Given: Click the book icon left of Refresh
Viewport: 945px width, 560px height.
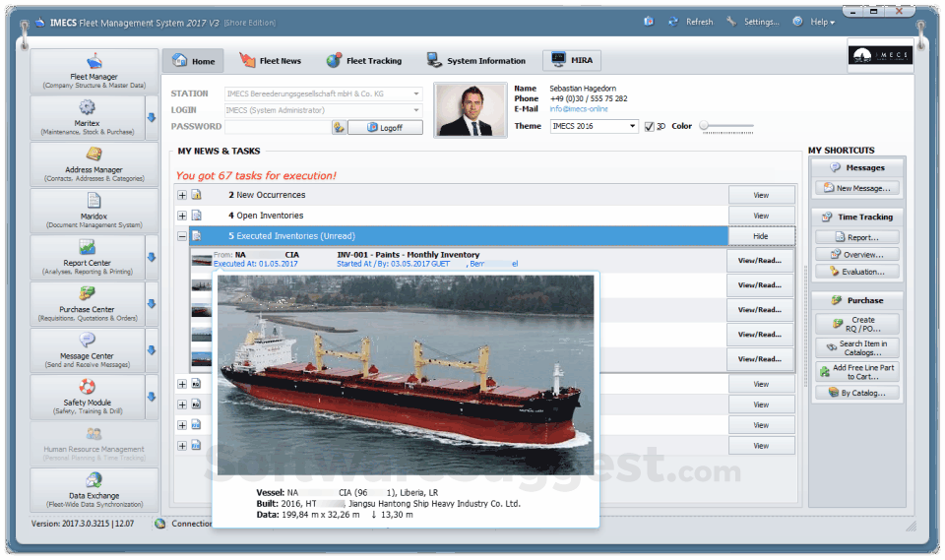Looking at the screenshot, I should [649, 21].
